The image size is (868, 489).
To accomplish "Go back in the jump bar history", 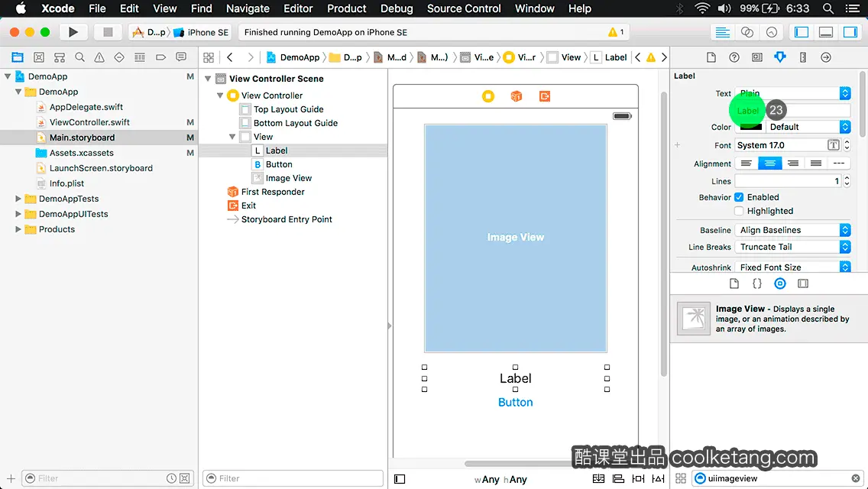I will (x=230, y=57).
